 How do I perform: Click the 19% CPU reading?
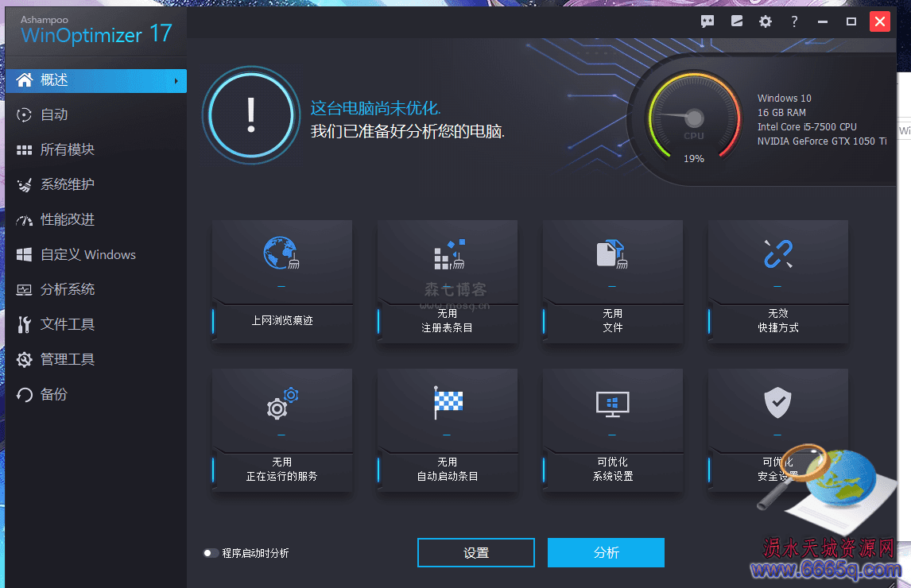tap(694, 159)
